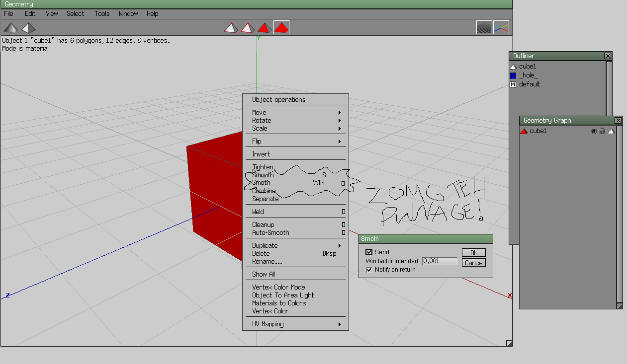Close the Geometry Graph panel
The width and height of the screenshot is (627, 364).
(x=618, y=121)
